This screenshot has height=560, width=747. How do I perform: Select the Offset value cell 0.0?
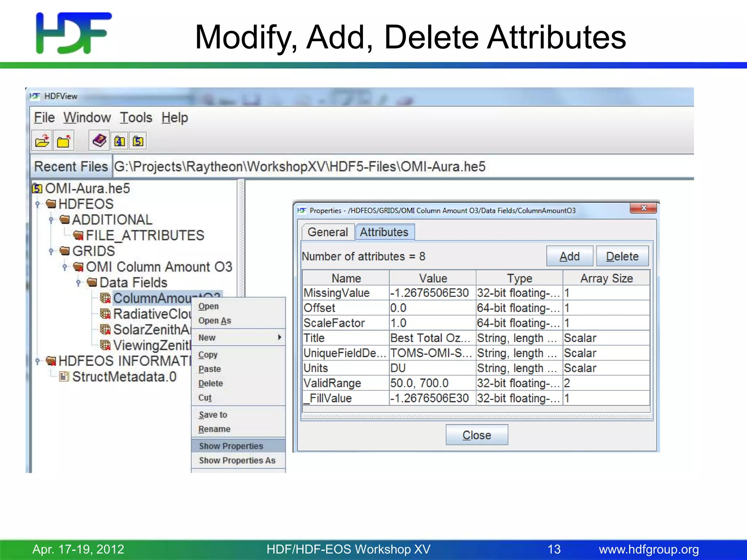pyautogui.click(x=433, y=308)
